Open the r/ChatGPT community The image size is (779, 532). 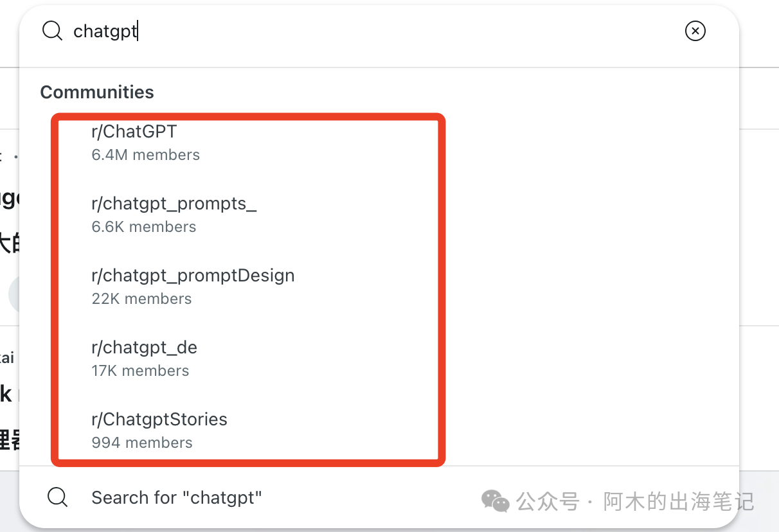(x=134, y=132)
